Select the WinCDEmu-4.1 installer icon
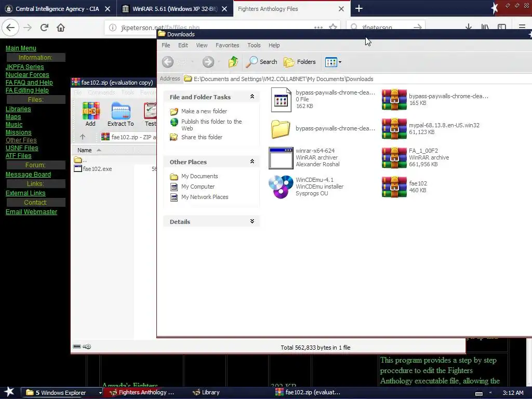This screenshot has width=532, height=399. point(281,187)
